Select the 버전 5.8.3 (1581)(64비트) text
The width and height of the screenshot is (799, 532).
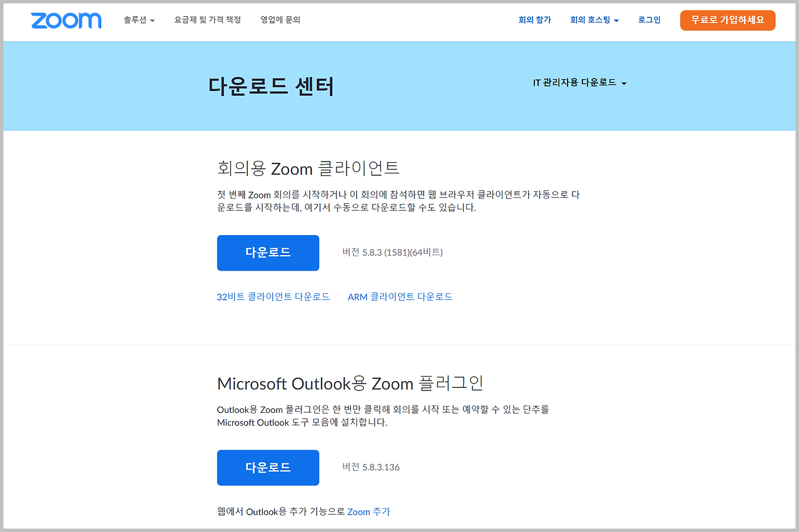click(x=393, y=253)
